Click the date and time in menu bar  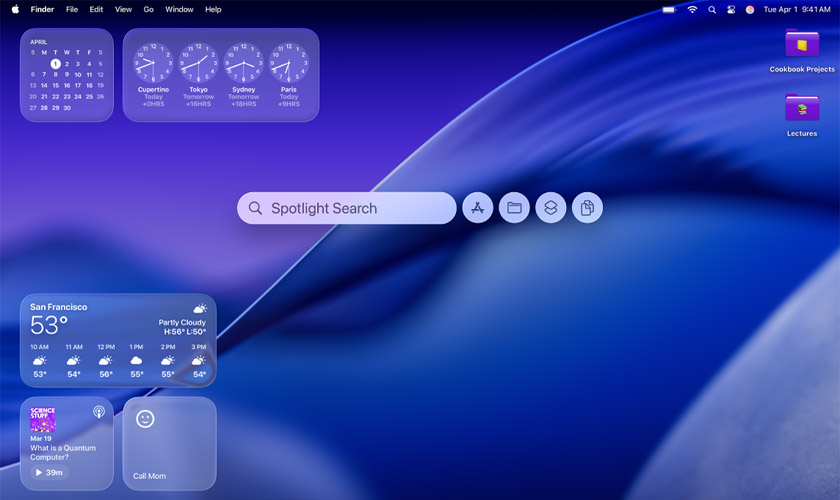tap(797, 9)
